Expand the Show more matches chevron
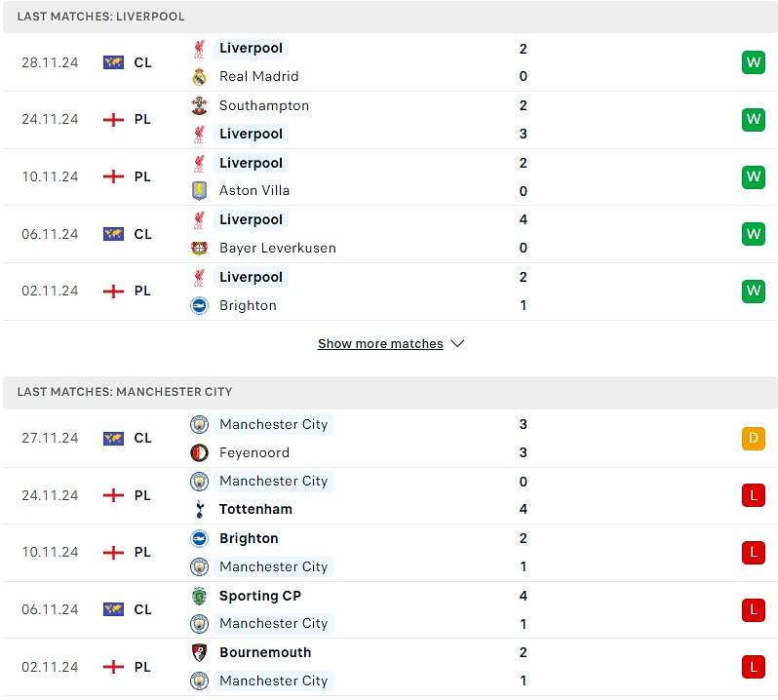This screenshot has height=700, width=778. point(457,343)
